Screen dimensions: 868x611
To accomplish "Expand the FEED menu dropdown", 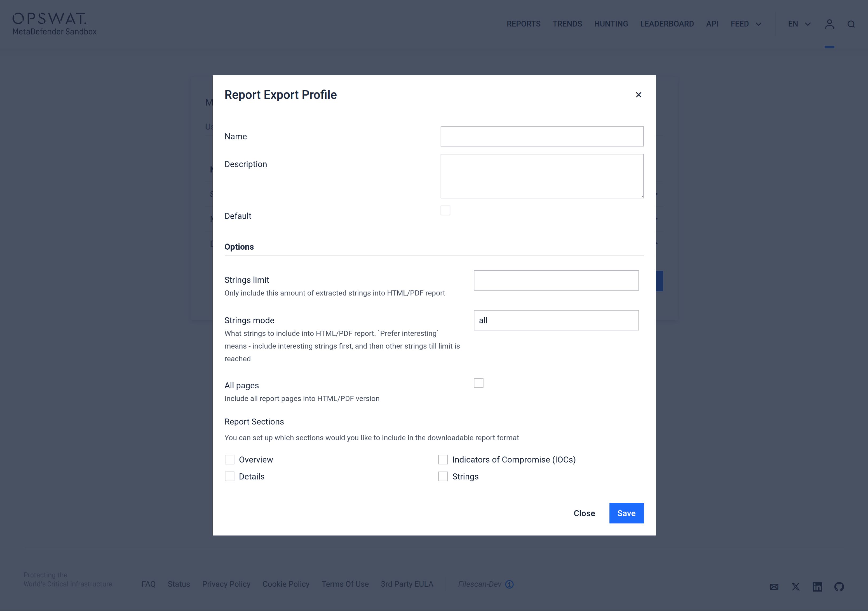I will 746,24.
